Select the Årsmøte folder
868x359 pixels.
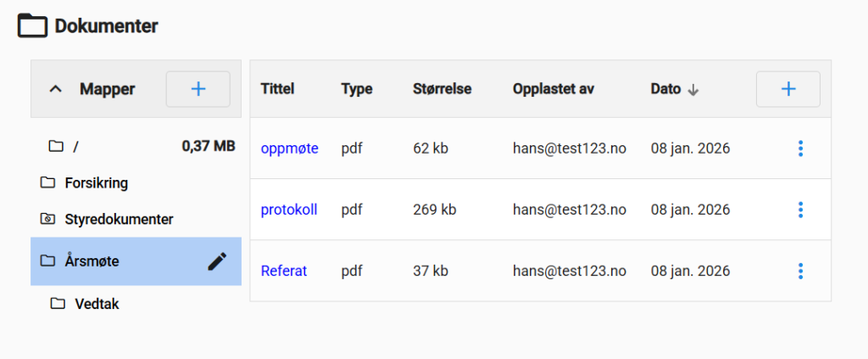(92, 261)
